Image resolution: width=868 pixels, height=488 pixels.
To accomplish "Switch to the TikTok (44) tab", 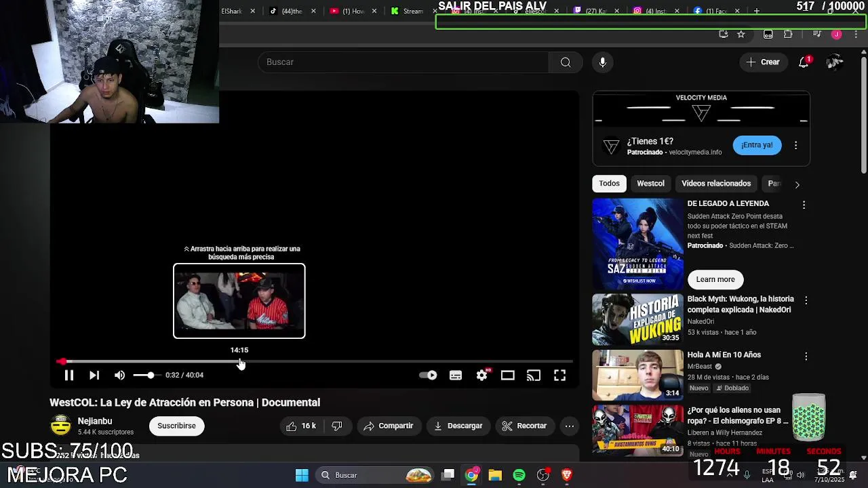I will (292, 11).
